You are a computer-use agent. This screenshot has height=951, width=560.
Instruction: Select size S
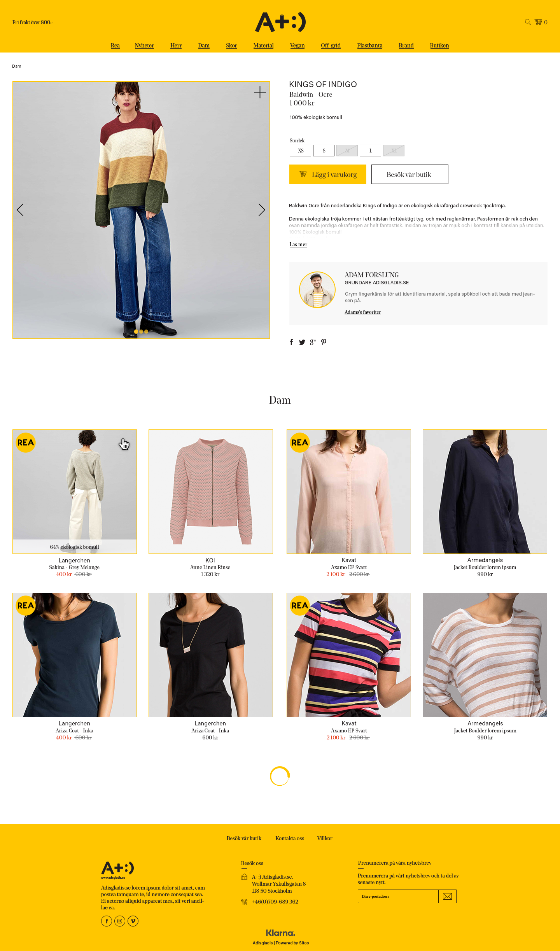tap(324, 151)
